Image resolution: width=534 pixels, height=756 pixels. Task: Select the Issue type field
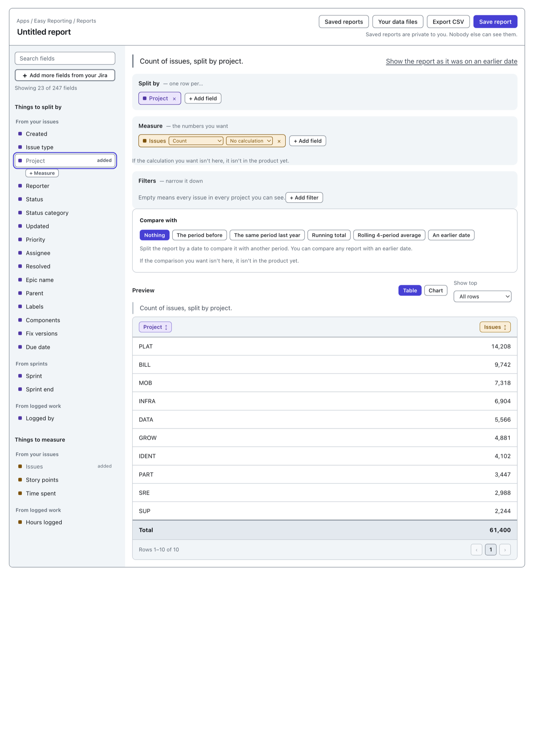click(65, 147)
